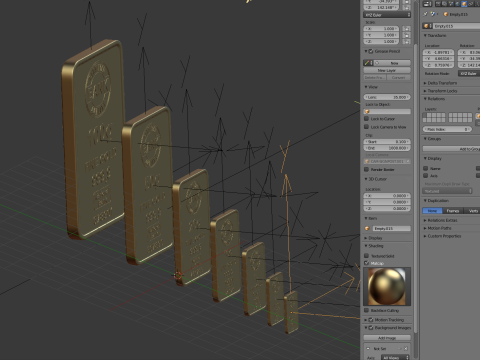Image resolution: width=480 pixels, height=360 pixels.
Task: Enable Lock to Cursor
Action: point(366,119)
